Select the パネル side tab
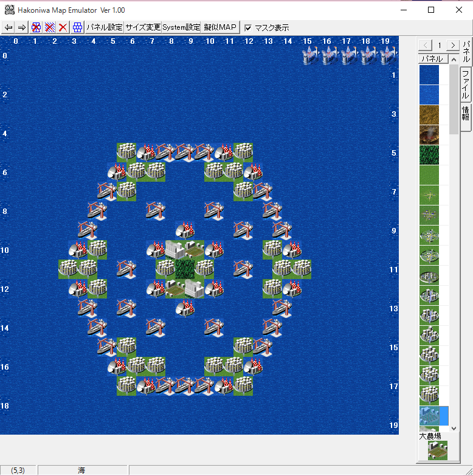 466,52
